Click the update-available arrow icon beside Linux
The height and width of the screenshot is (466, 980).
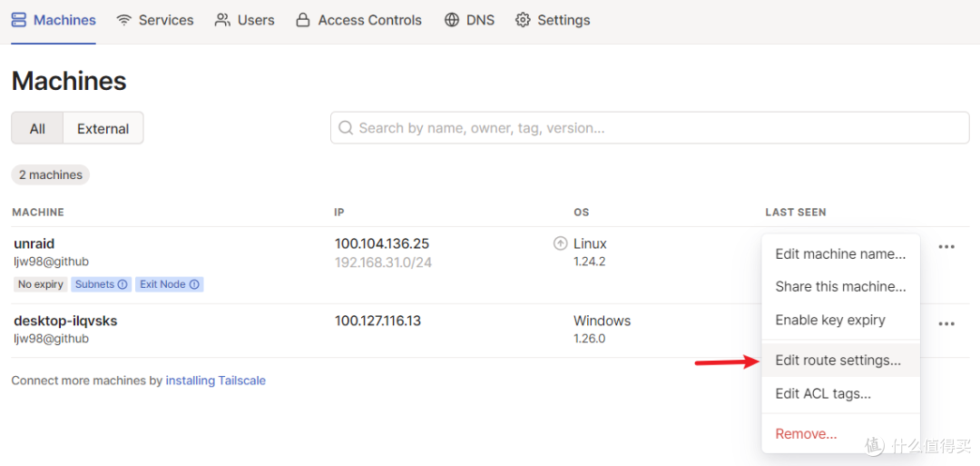tap(561, 244)
